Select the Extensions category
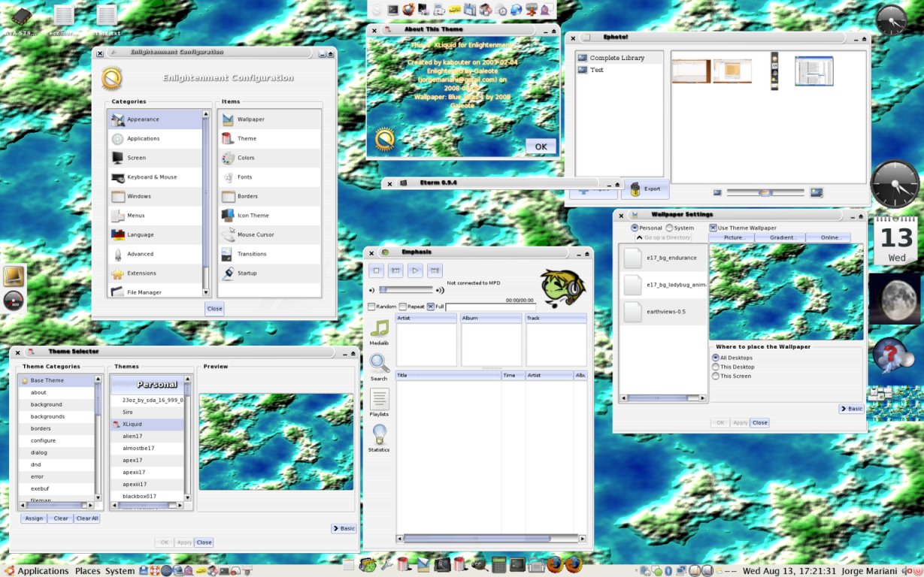 click(x=156, y=273)
